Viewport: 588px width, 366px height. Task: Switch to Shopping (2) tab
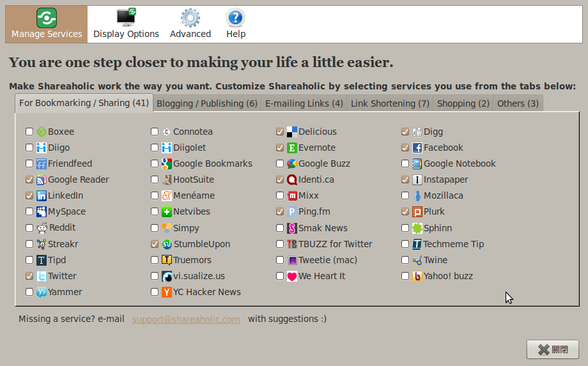pos(463,103)
